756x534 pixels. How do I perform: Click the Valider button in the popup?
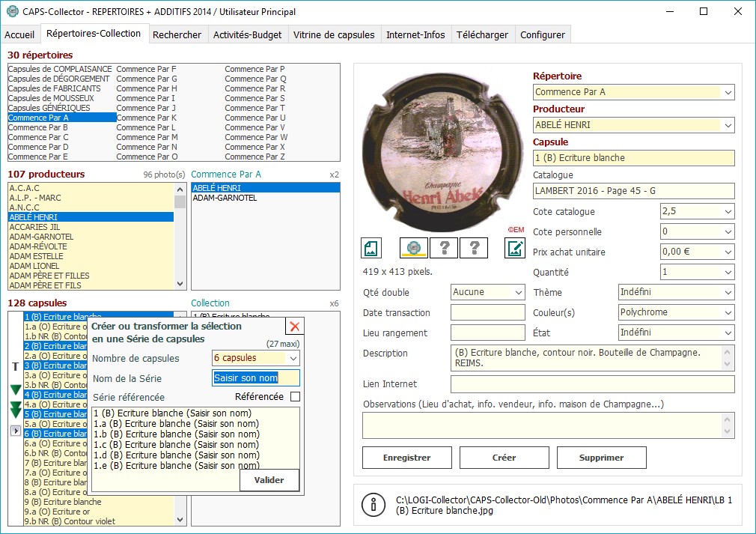[269, 480]
